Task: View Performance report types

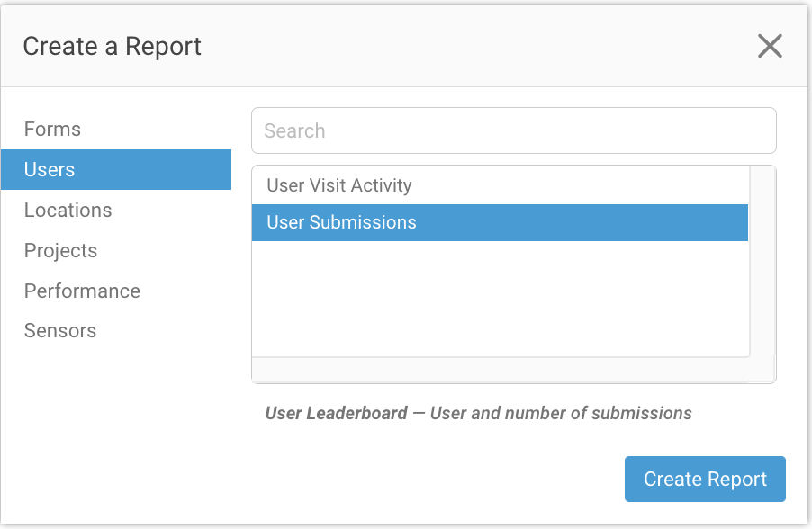Action: (82, 291)
